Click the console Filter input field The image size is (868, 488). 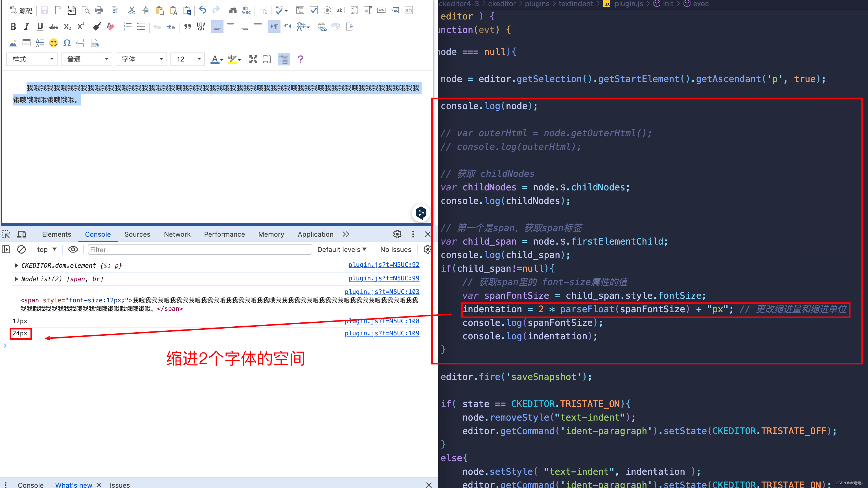(x=200, y=249)
